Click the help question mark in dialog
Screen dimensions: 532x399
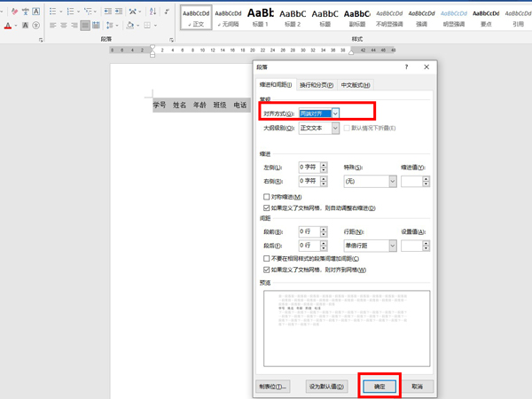point(407,67)
